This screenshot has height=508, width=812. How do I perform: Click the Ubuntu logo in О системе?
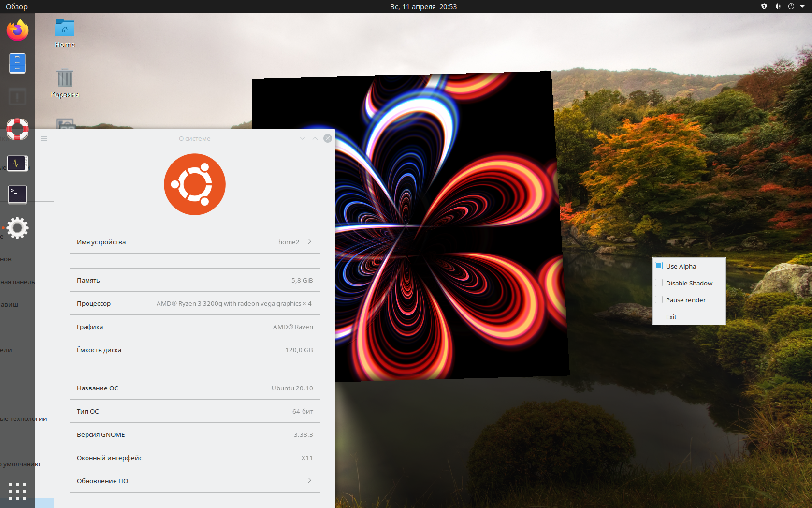195,184
